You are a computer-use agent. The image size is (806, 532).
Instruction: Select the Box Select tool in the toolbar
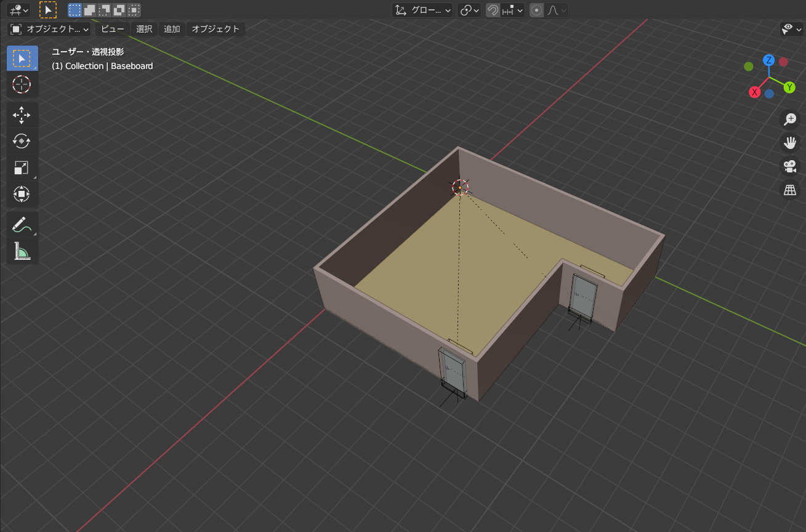coord(22,58)
